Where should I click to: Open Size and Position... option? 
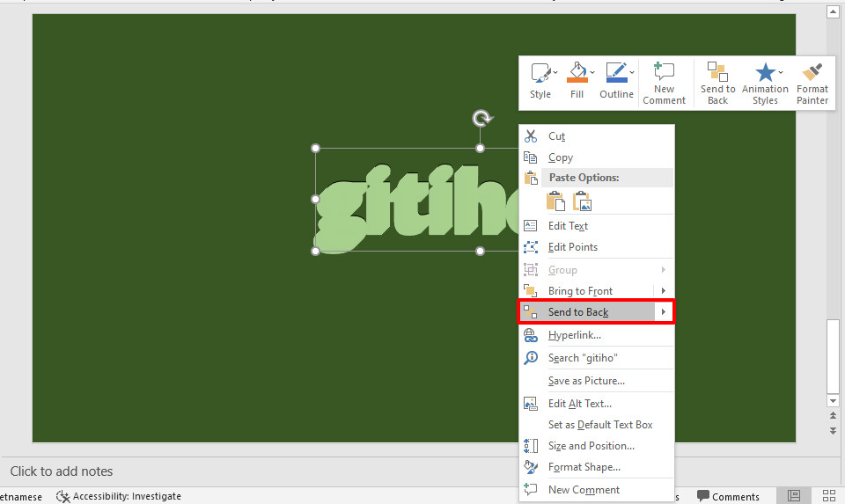[x=597, y=446]
